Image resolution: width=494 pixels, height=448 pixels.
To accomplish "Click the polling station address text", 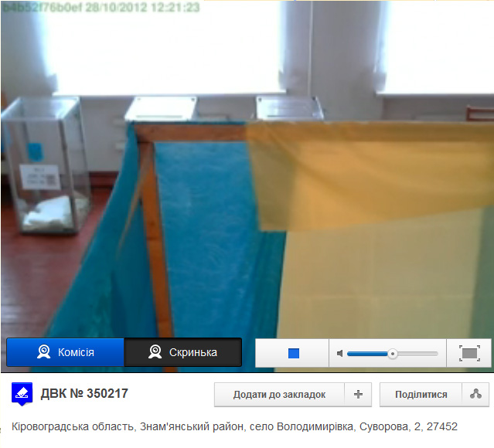I will (235, 426).
